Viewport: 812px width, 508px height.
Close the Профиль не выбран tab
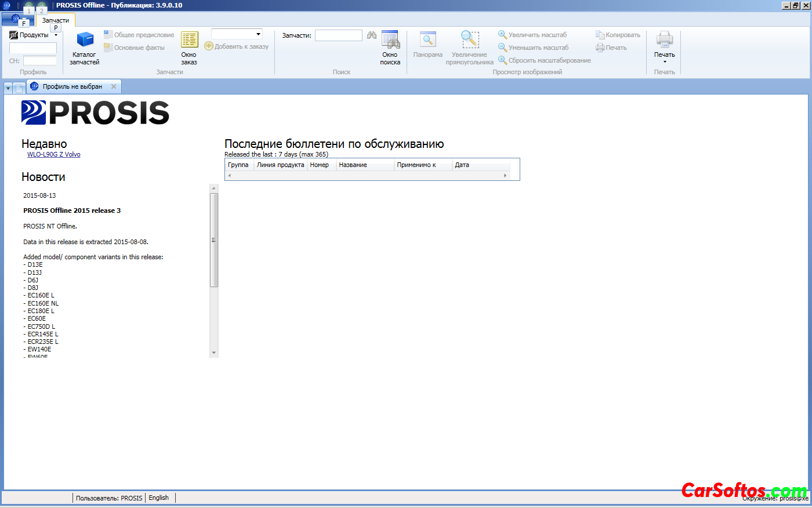coord(114,86)
